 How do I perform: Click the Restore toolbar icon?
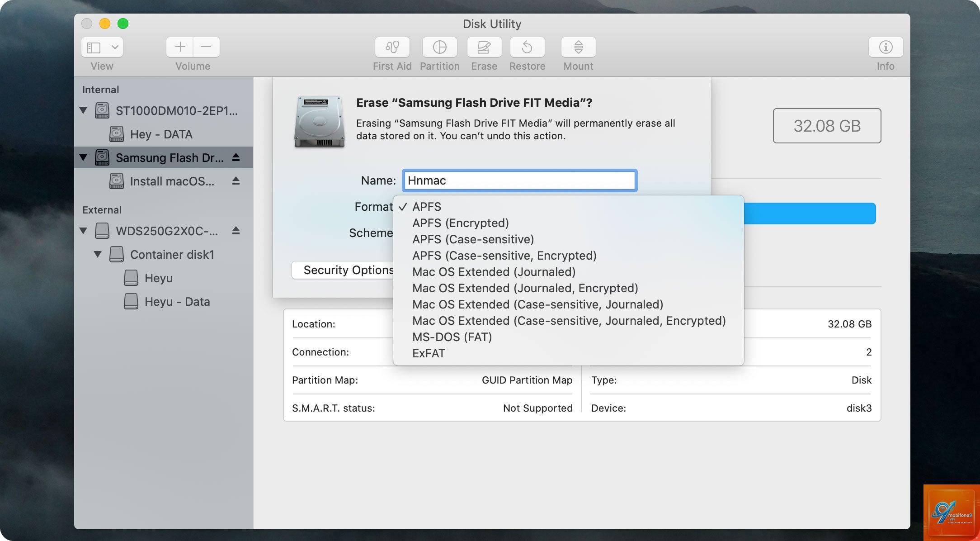click(527, 47)
